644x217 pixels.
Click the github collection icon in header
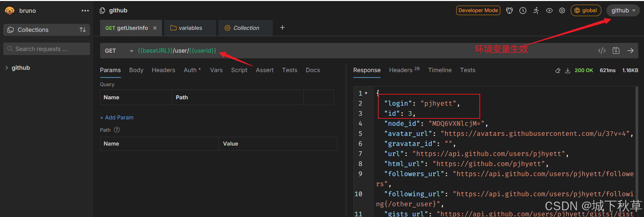pos(102,11)
